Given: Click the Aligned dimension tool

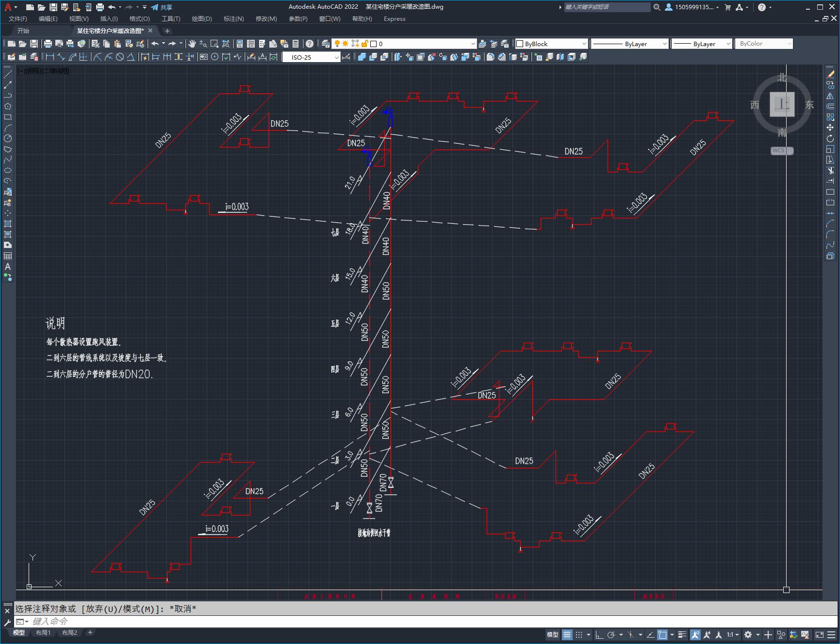Looking at the screenshot, I should click(61, 57).
